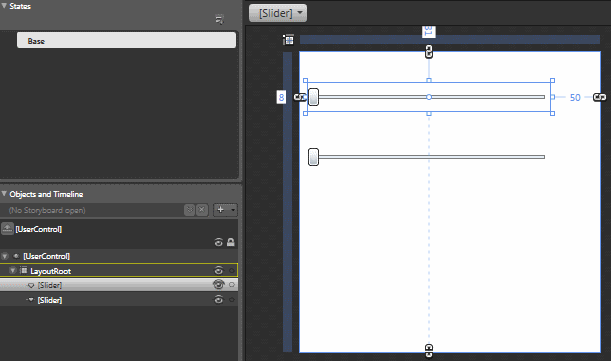Lock the bottom [Slider] via its lock dot
Viewport: 611px width, 361px height.
231,300
